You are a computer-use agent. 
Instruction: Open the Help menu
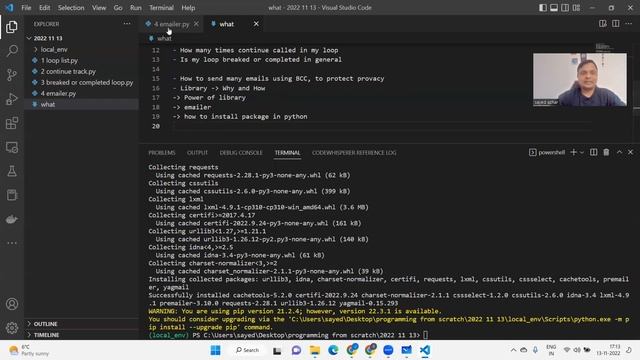point(188,8)
